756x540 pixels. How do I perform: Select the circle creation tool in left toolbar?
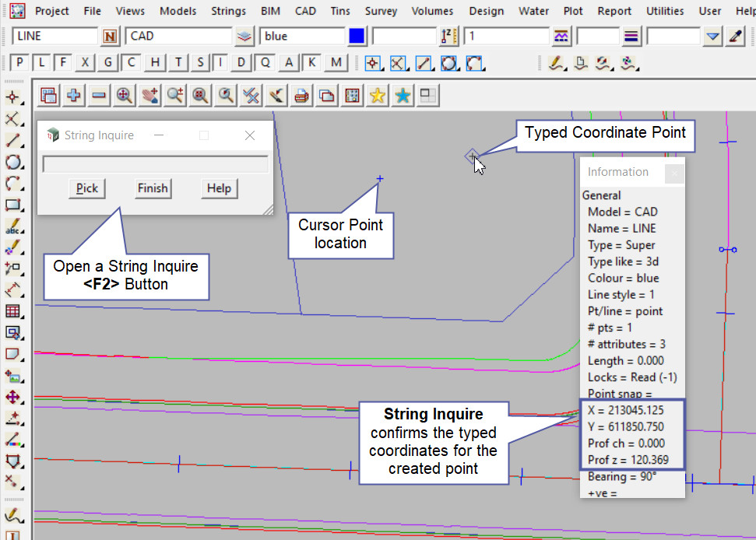13,162
